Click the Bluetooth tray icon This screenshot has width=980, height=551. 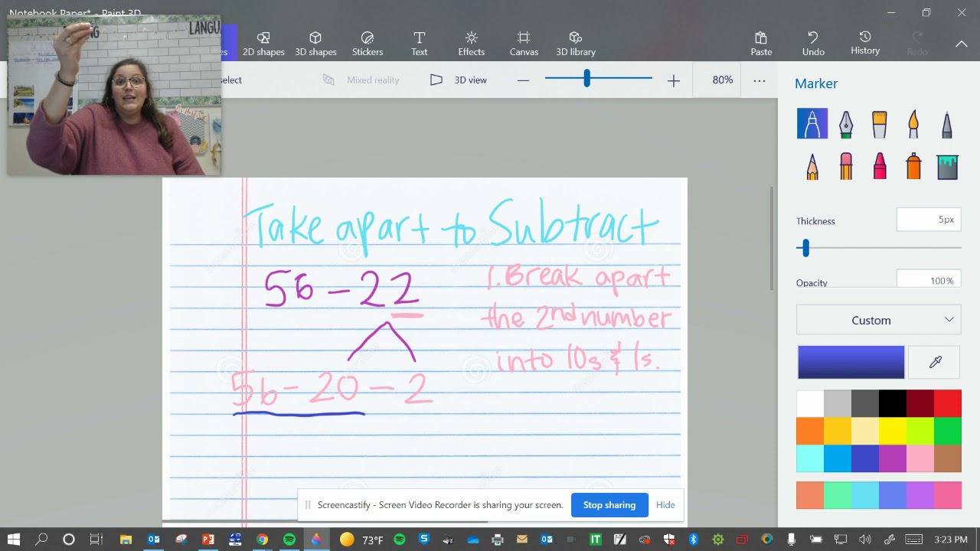694,540
